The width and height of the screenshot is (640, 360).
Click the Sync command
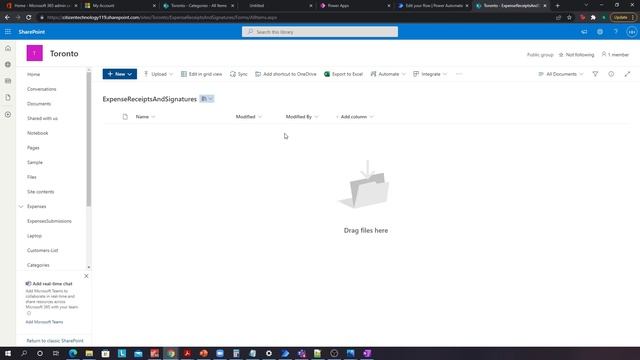[x=239, y=74]
